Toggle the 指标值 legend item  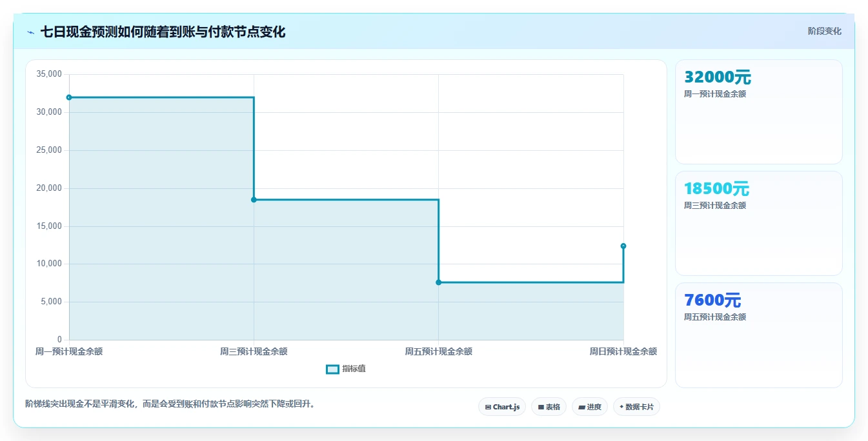[346, 369]
